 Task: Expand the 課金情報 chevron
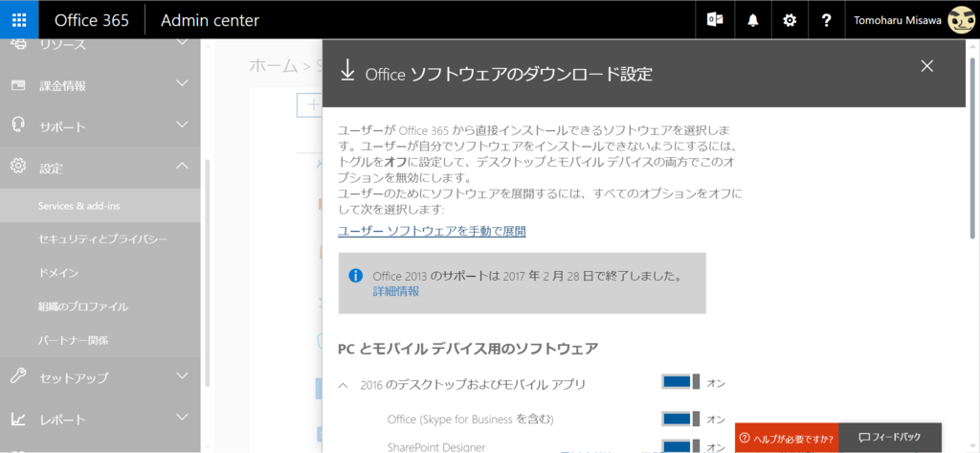(182, 82)
